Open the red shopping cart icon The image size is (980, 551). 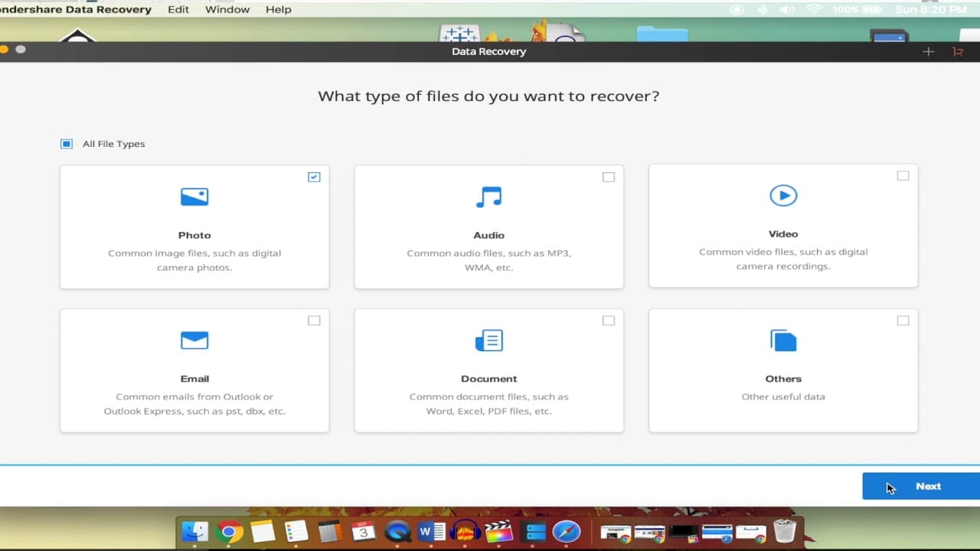958,52
